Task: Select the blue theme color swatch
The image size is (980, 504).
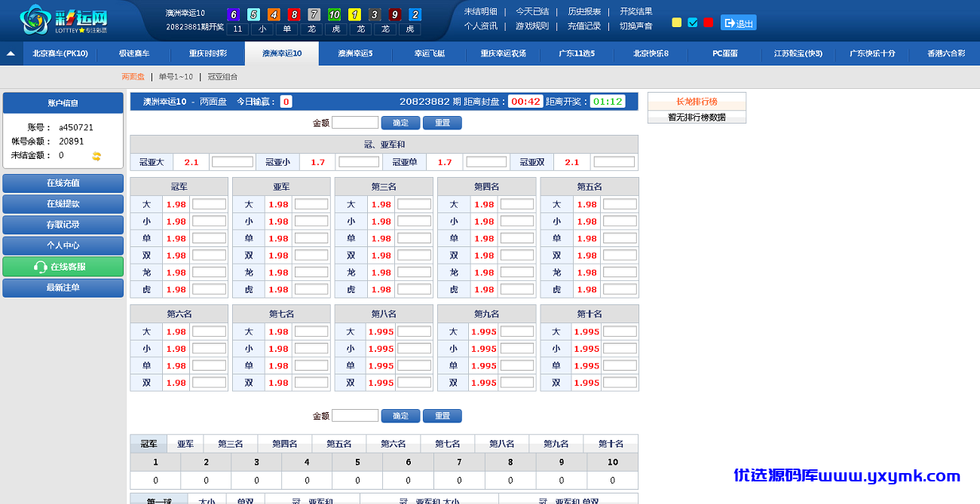Action: [693, 23]
